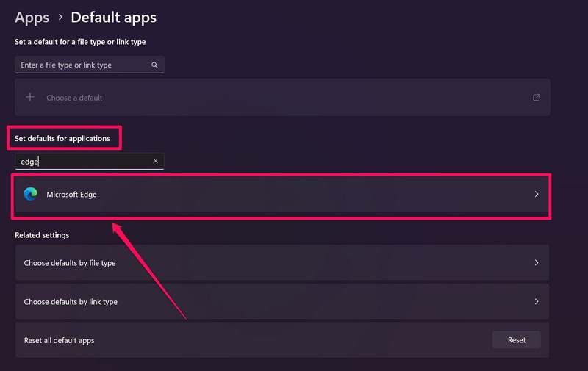
Task: Focus the 'Enter a file type or link type' field
Action: (81, 65)
